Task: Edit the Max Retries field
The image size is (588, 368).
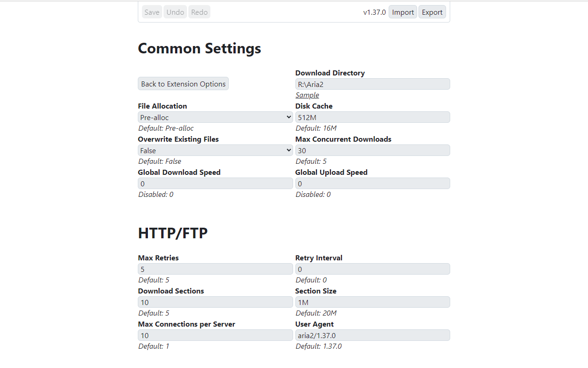Action: point(215,269)
